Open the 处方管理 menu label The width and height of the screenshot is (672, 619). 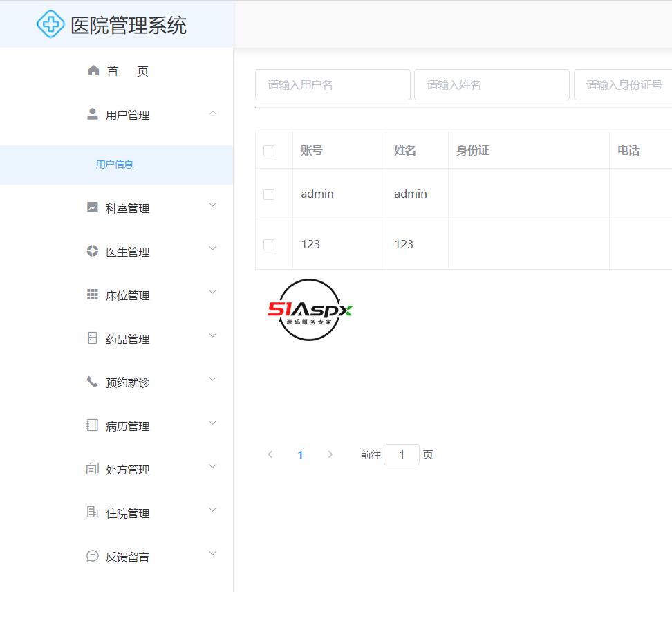click(x=127, y=470)
